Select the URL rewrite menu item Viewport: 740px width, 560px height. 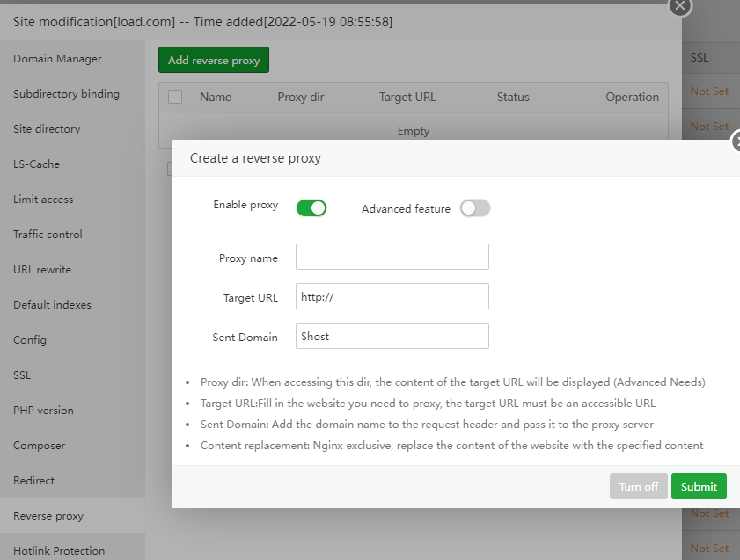[42, 270]
